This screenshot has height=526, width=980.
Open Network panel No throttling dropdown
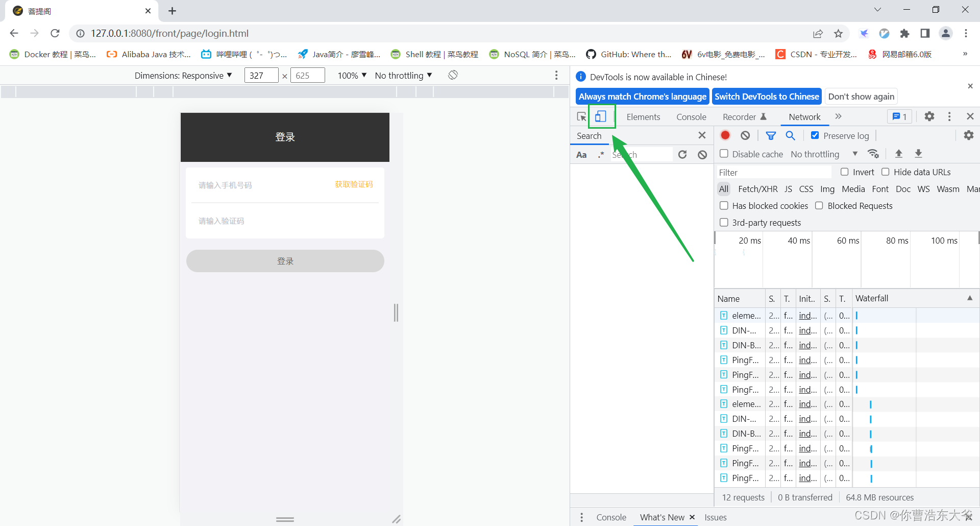coord(824,154)
